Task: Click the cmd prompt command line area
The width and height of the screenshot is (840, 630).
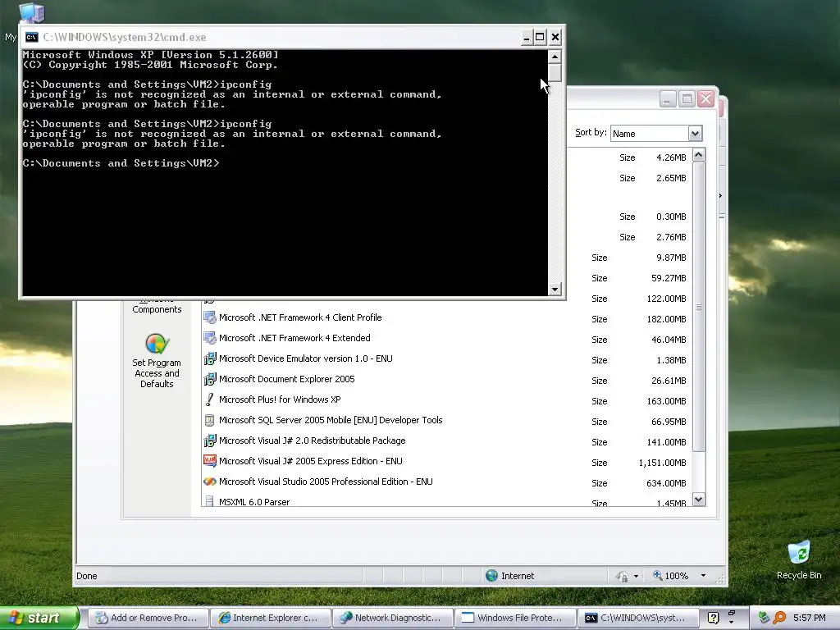Action: point(121,163)
